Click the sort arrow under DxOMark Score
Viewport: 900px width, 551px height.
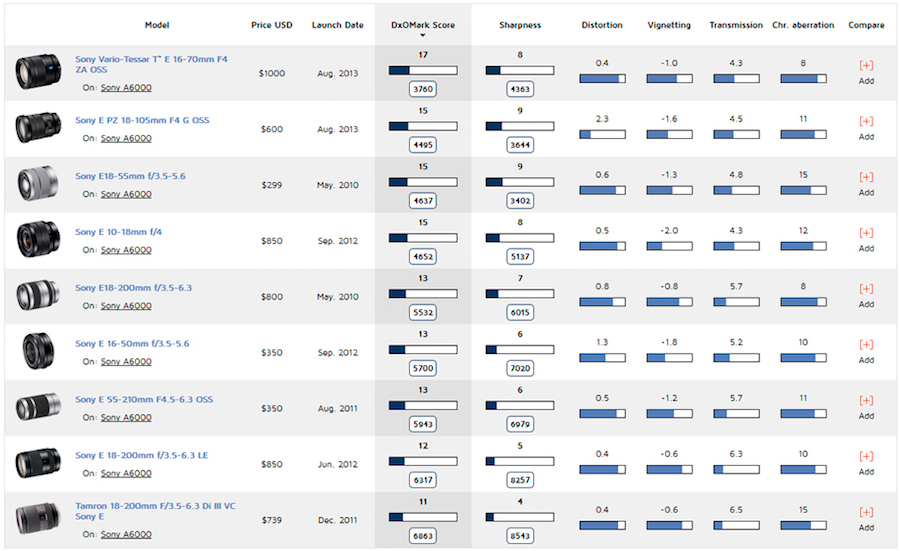(423, 36)
